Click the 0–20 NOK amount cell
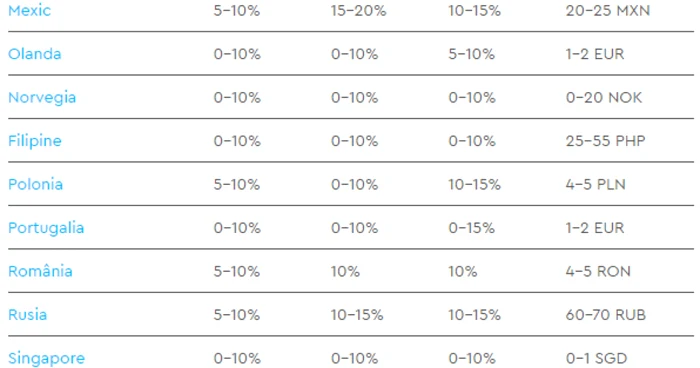The image size is (700, 368). point(604,97)
